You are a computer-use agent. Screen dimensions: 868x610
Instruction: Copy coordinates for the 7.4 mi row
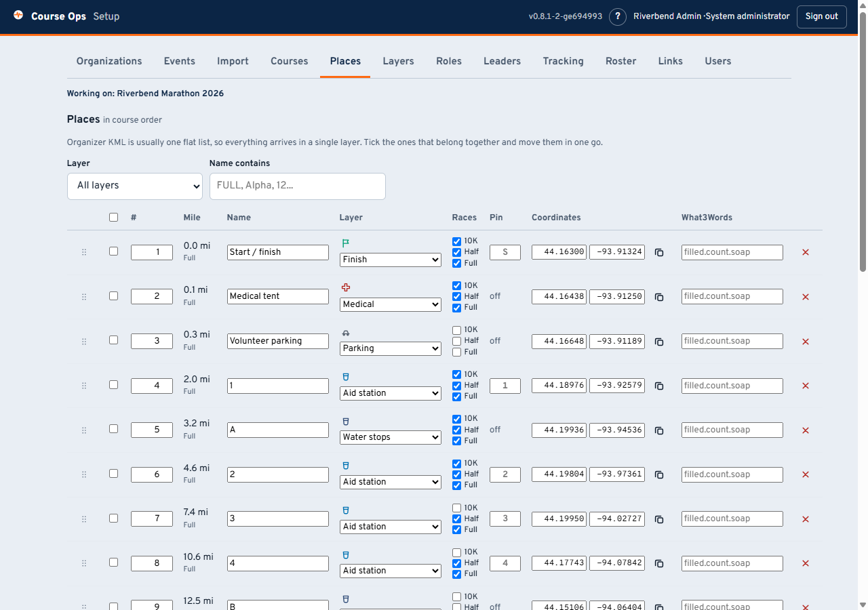(x=659, y=519)
